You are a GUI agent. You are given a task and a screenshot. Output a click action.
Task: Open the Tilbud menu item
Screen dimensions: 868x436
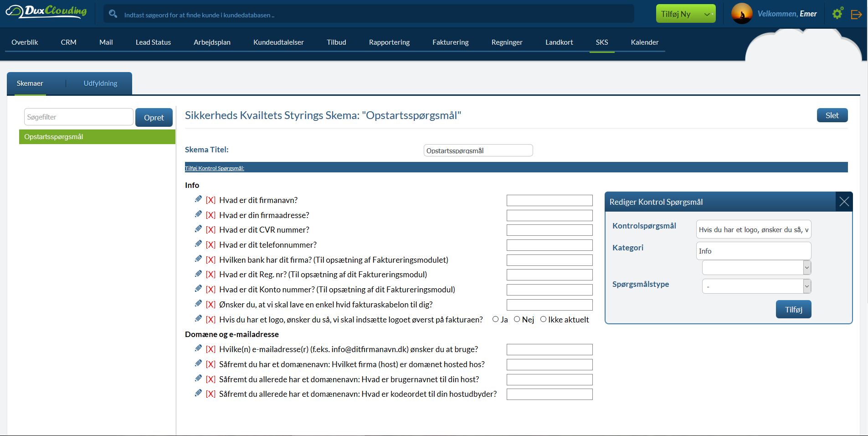[336, 42]
